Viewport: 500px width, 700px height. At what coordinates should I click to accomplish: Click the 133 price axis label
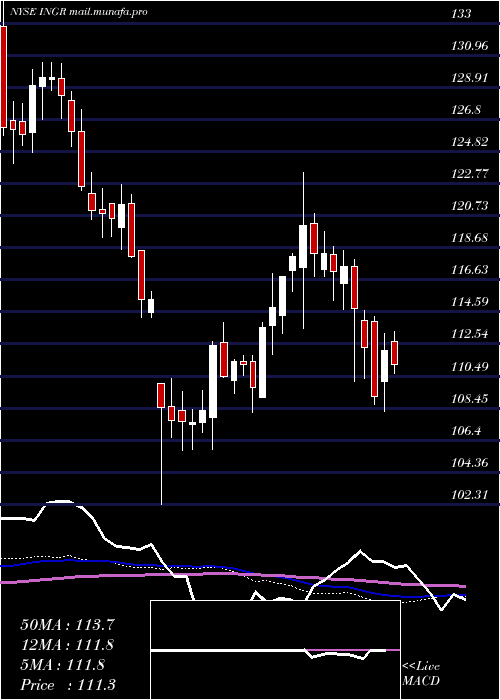pos(461,14)
